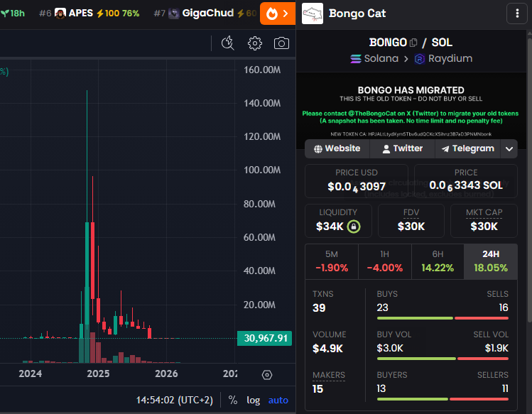Click the current price label 30,967.91
The width and height of the screenshot is (532, 414).
point(265,338)
